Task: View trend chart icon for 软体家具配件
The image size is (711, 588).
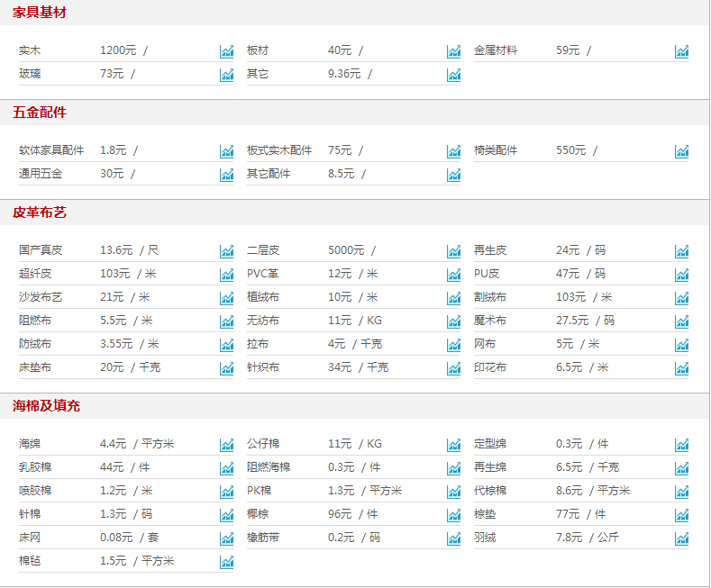Action: click(x=227, y=151)
